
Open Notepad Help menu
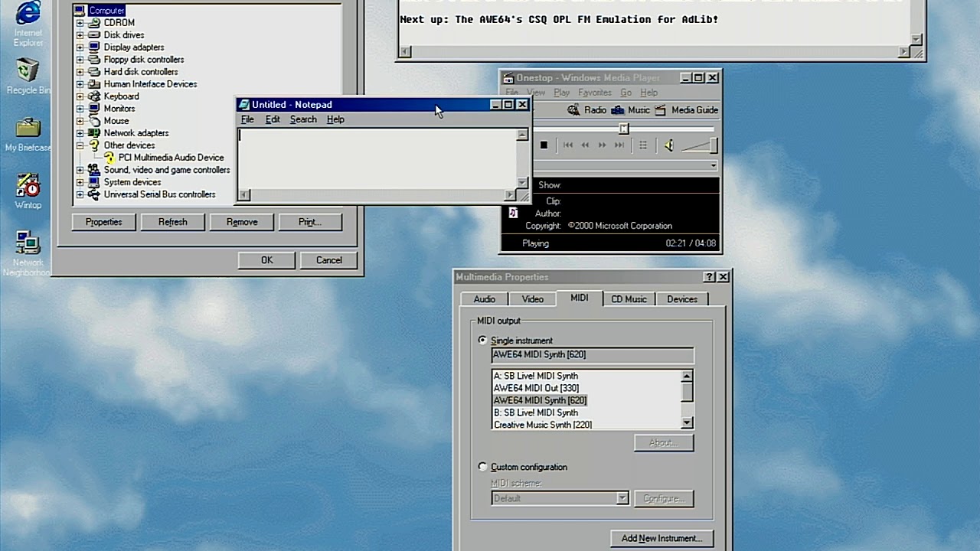point(335,119)
